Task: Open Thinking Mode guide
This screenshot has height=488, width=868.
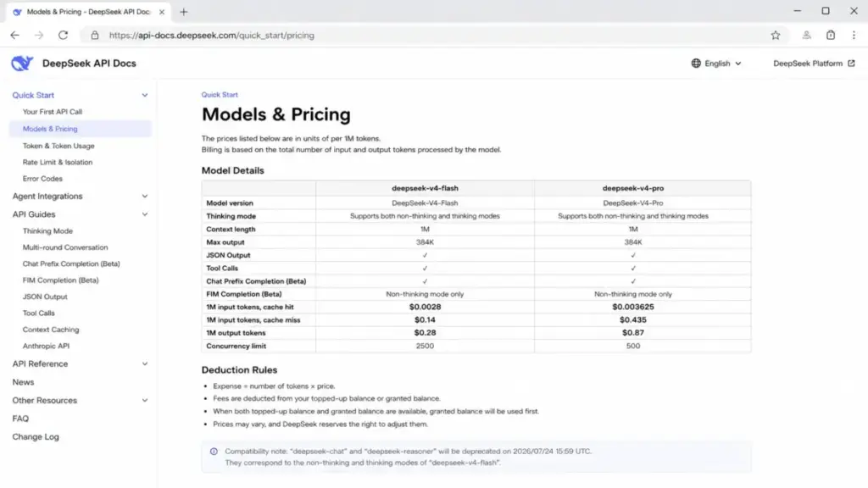Action: [x=47, y=230]
